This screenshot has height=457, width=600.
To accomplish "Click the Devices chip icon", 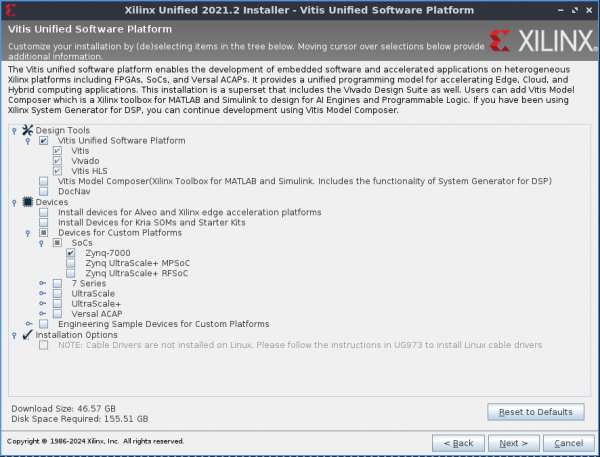I will click(28, 202).
